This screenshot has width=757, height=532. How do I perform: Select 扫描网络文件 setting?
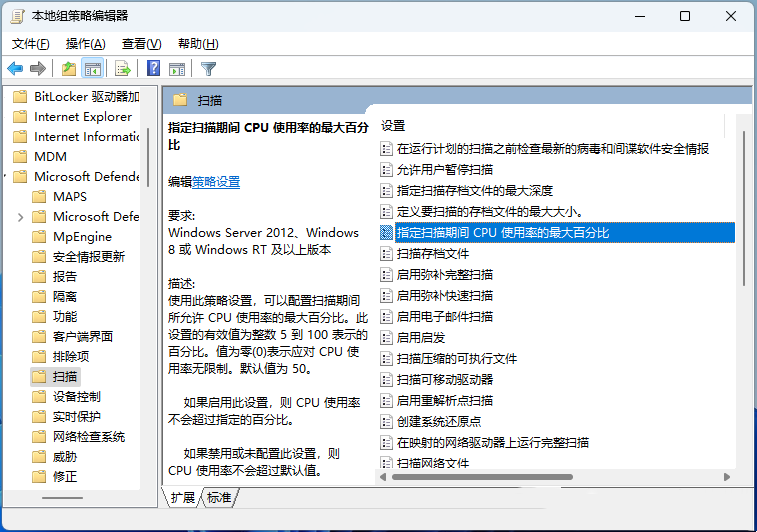[433, 463]
